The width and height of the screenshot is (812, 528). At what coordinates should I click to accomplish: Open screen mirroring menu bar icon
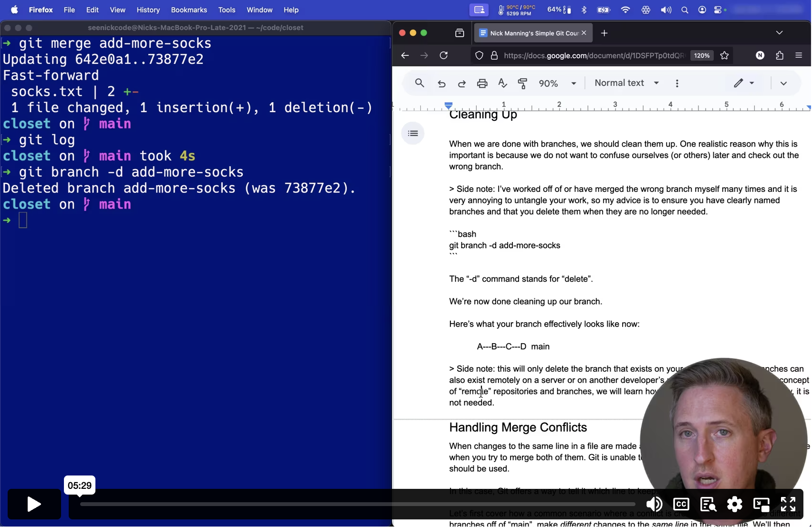[479, 10]
